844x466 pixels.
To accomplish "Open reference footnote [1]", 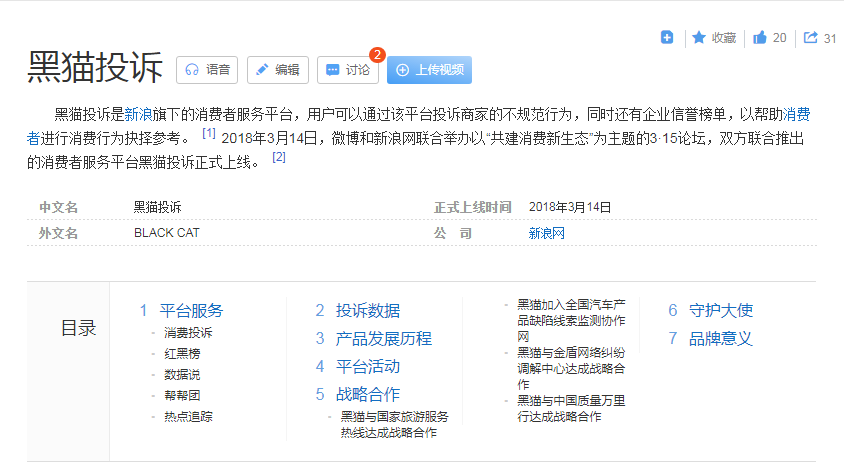I will click(209, 133).
